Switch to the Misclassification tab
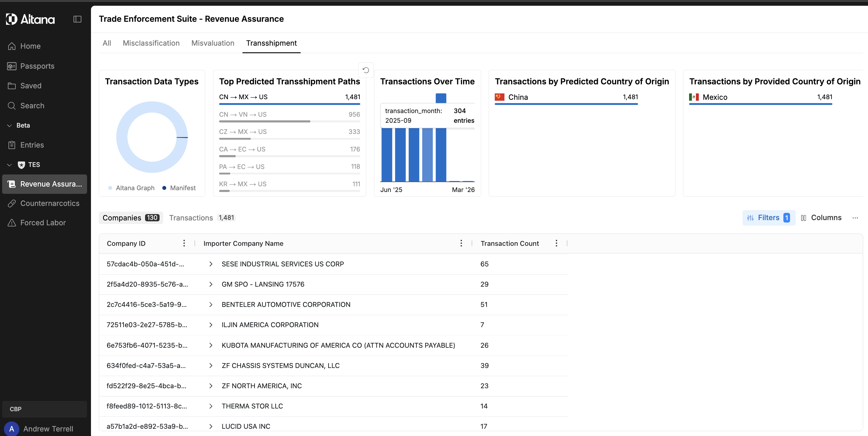 [151, 43]
